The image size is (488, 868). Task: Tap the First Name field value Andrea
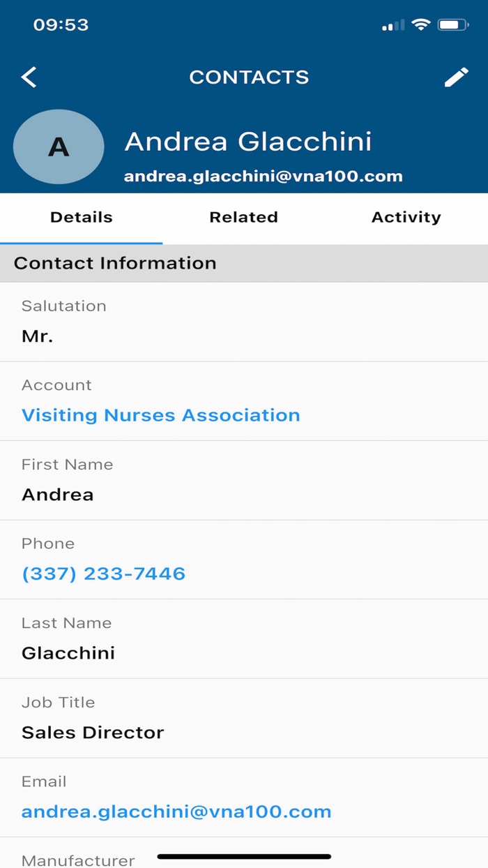click(x=58, y=495)
